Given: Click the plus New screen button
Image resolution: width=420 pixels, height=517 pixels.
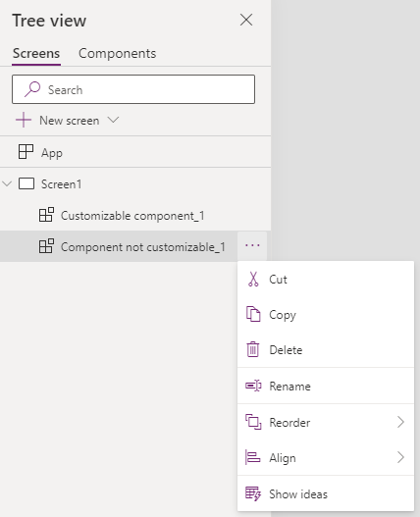Looking at the screenshot, I should point(24,120).
